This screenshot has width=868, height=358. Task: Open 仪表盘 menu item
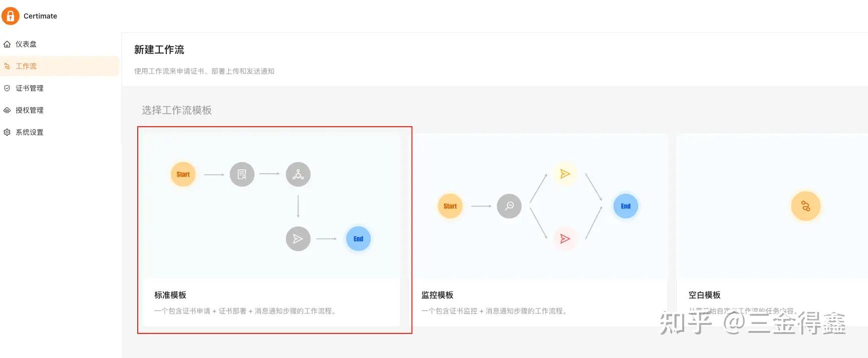(x=26, y=44)
